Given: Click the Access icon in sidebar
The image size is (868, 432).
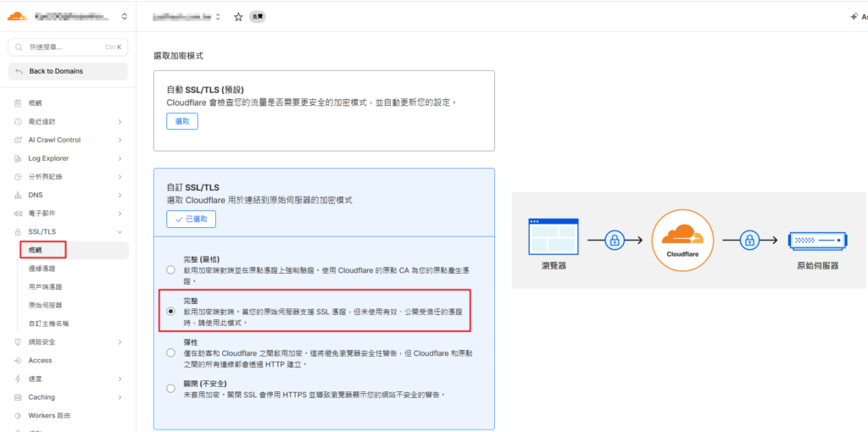Looking at the screenshot, I should click(18, 361).
